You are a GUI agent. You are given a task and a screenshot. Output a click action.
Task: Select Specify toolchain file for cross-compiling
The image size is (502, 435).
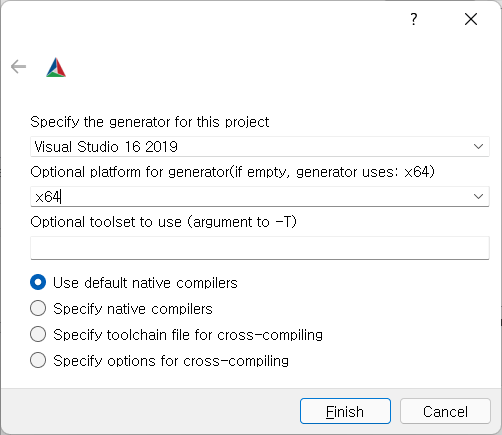coord(38,334)
